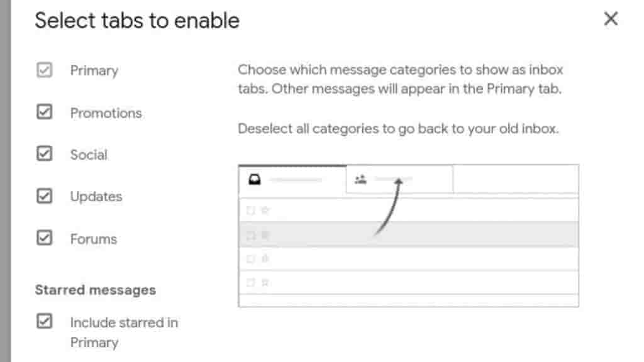Screen dimensions: 644x362
Task: Click the Forums label text
Action: point(94,239)
